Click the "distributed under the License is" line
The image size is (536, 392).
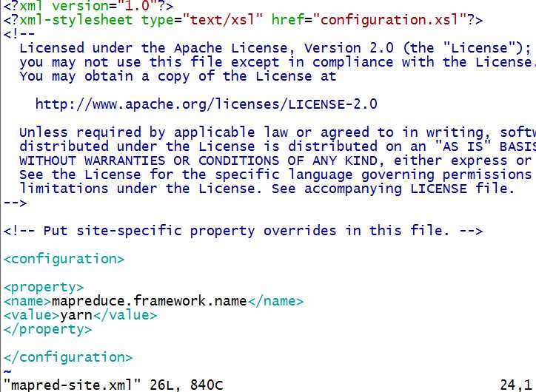pos(277,146)
